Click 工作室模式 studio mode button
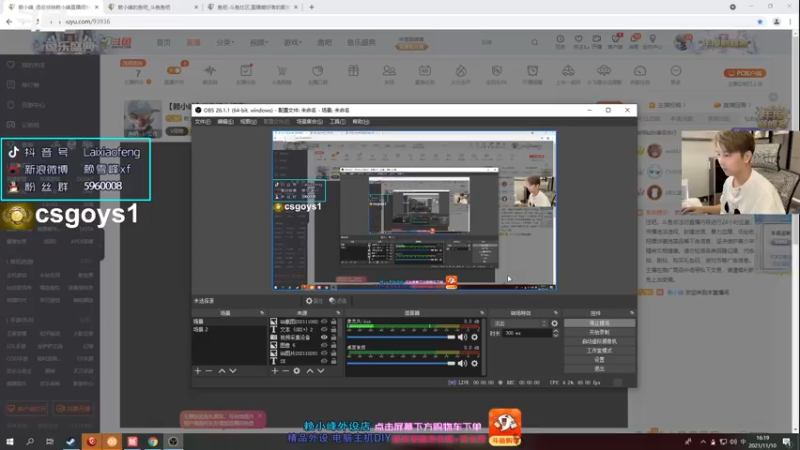This screenshot has width=800, height=450. [599, 351]
